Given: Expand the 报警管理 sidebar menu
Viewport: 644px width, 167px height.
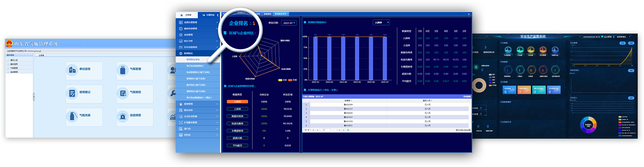Looking at the screenshot, I should tap(198, 104).
